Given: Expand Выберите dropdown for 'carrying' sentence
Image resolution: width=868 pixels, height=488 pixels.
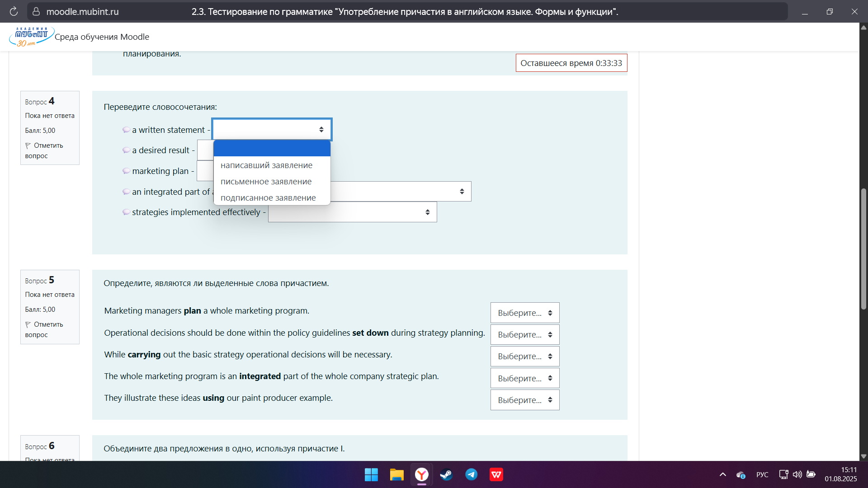Looking at the screenshot, I should click(524, 357).
